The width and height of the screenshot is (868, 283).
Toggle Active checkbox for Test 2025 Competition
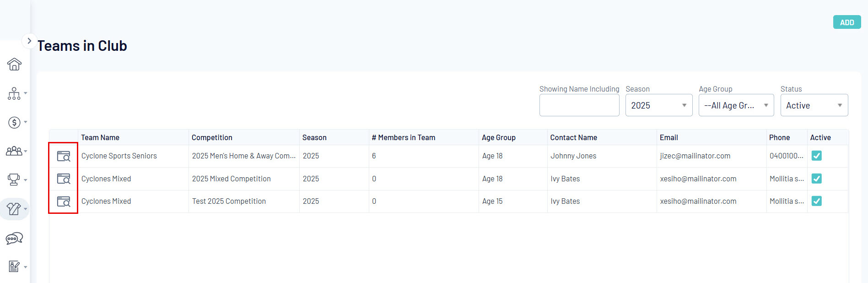click(816, 201)
